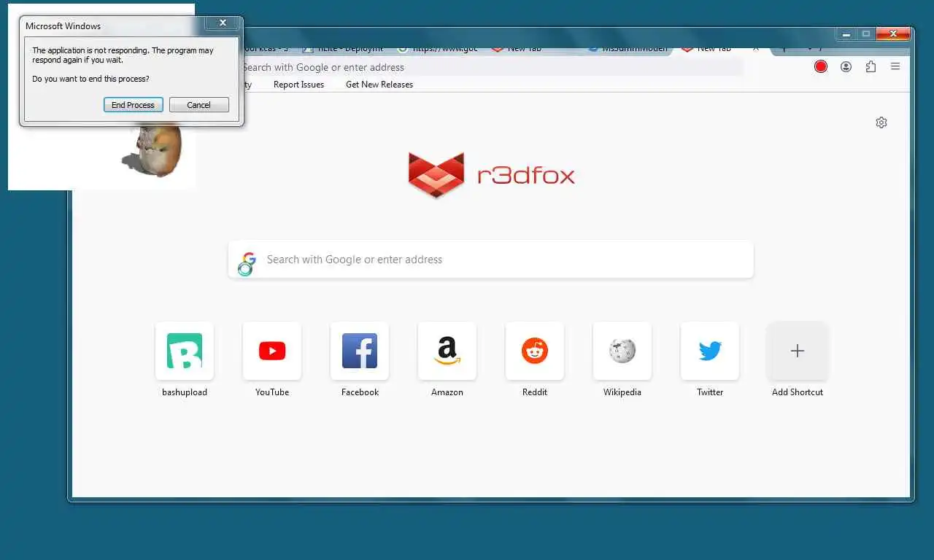The height and width of the screenshot is (560, 934).
Task: Close the Microsoft Windows dialog
Action: click(222, 23)
